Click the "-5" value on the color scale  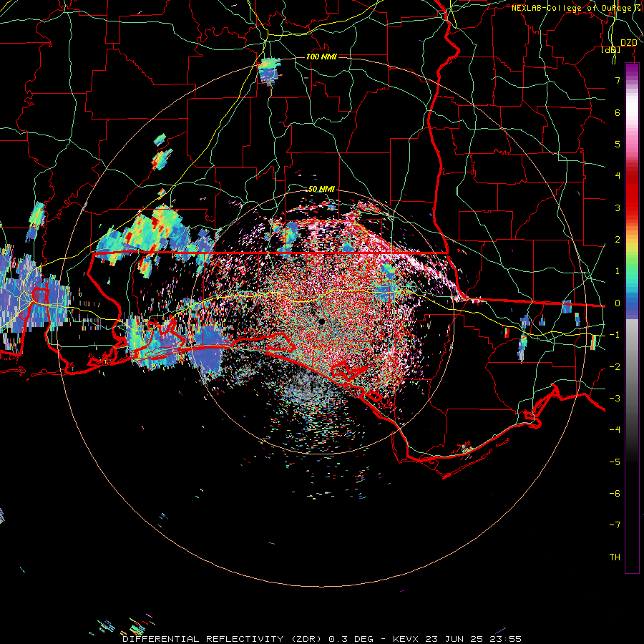(615, 462)
